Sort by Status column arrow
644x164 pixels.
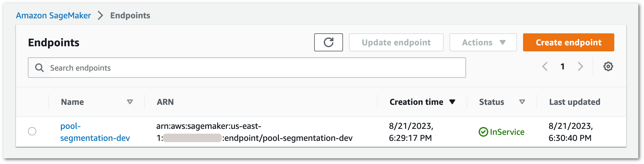[522, 102]
